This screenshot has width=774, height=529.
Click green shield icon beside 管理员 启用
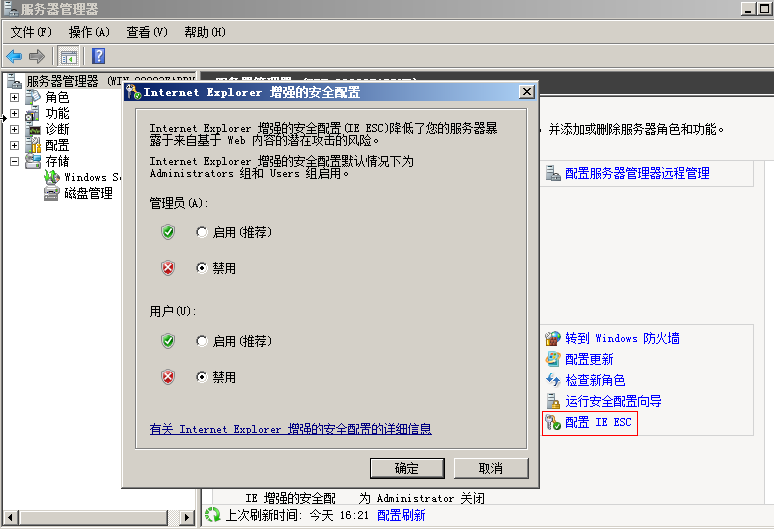(168, 232)
